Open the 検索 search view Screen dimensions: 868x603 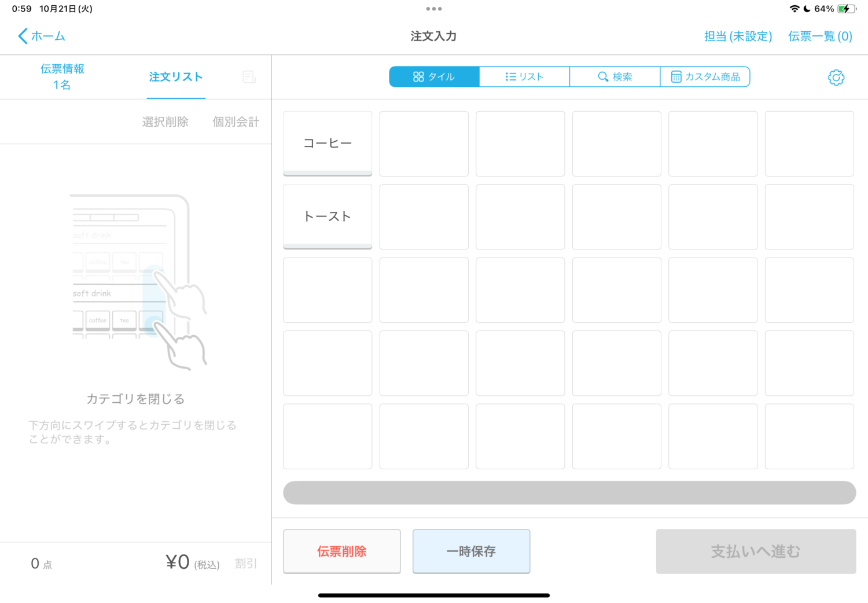coord(615,77)
